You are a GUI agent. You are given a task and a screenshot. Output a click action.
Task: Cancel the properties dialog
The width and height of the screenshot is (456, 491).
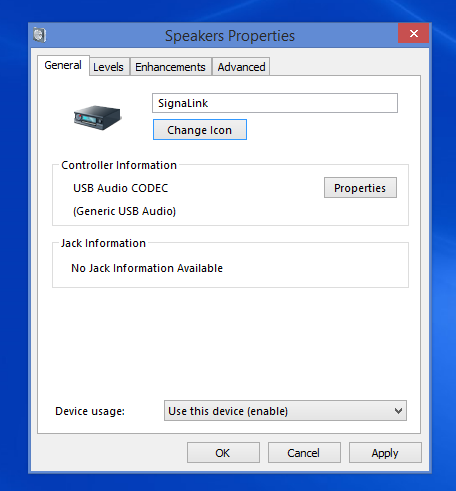point(304,453)
